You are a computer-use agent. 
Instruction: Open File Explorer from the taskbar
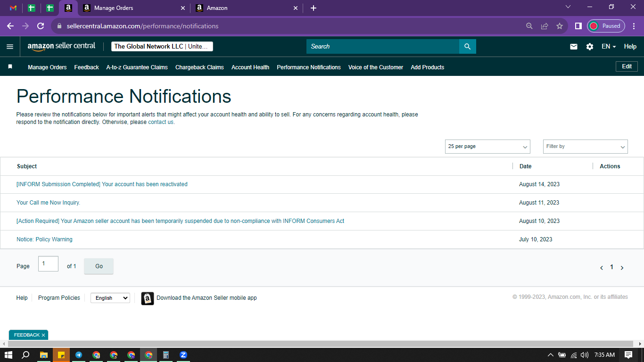(43, 355)
